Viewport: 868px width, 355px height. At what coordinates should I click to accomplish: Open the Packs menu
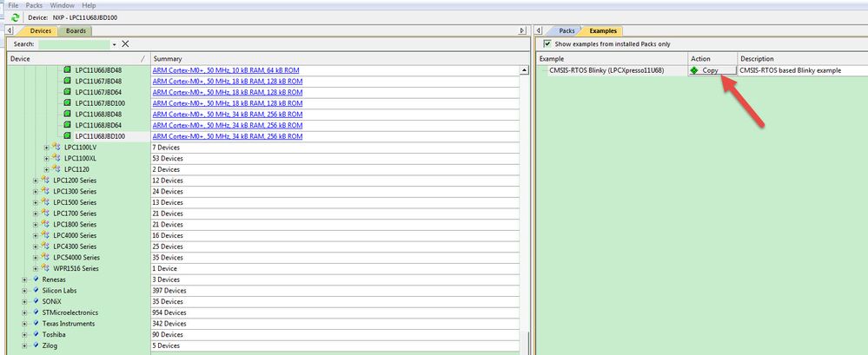pyautogui.click(x=34, y=5)
